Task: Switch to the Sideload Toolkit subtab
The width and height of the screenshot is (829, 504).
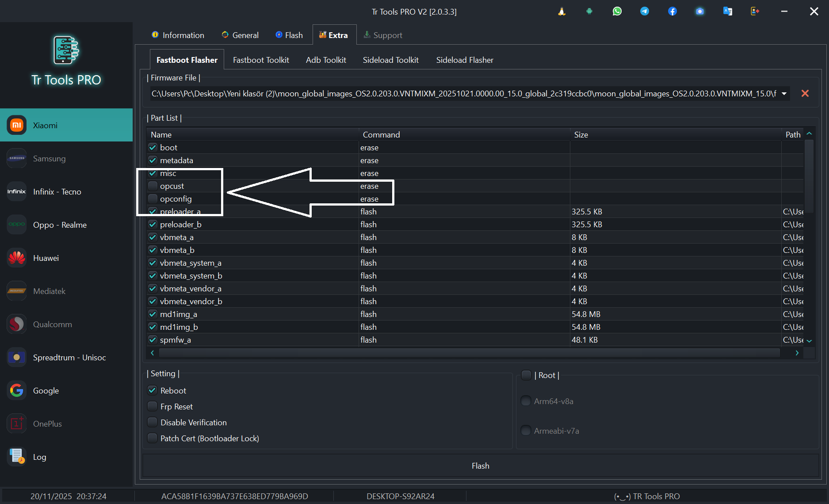Action: 391,60
